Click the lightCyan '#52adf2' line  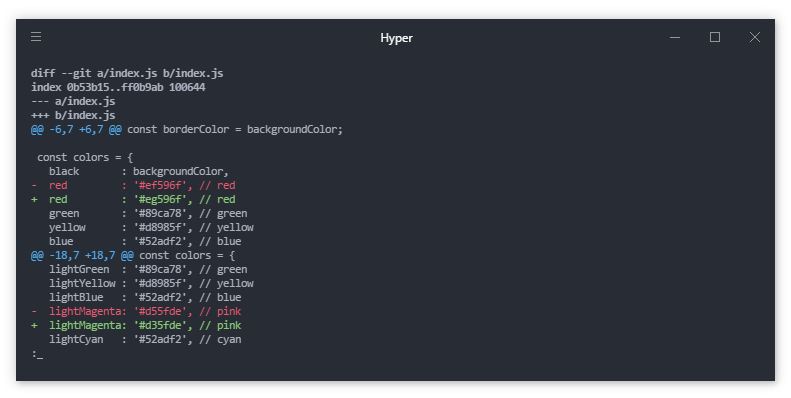coord(145,339)
